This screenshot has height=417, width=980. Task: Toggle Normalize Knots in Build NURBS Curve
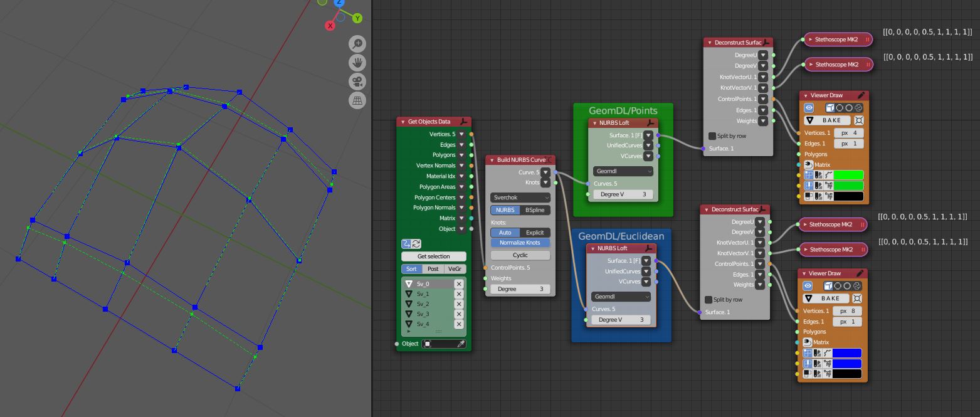click(x=520, y=242)
